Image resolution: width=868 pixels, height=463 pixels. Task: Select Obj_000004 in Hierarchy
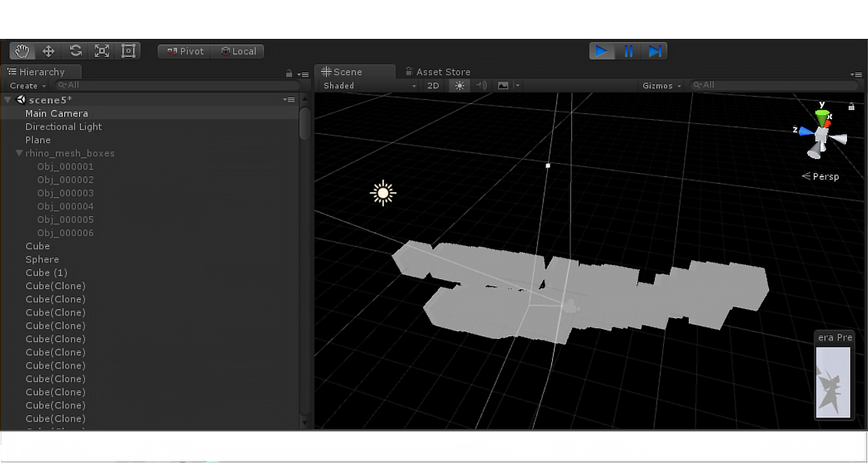click(x=65, y=206)
